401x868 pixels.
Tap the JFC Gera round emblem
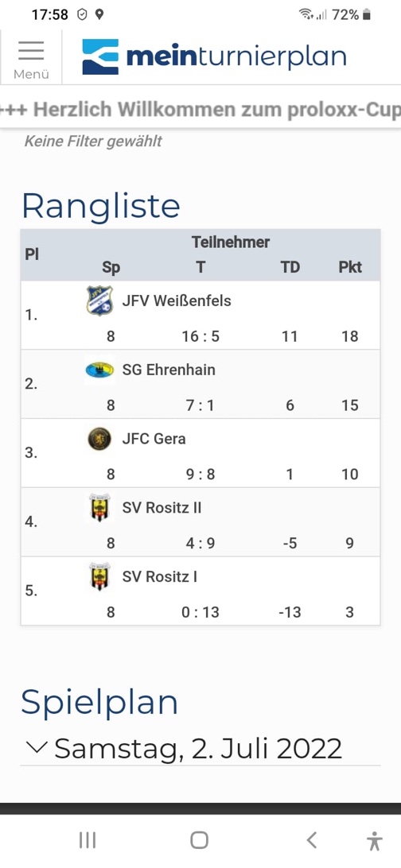tap(99, 439)
